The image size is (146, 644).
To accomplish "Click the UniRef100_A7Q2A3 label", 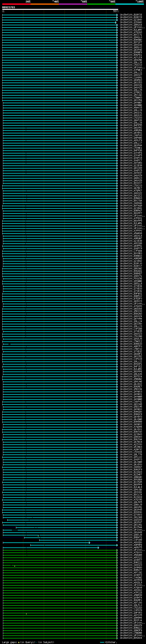I will pos(131,32).
